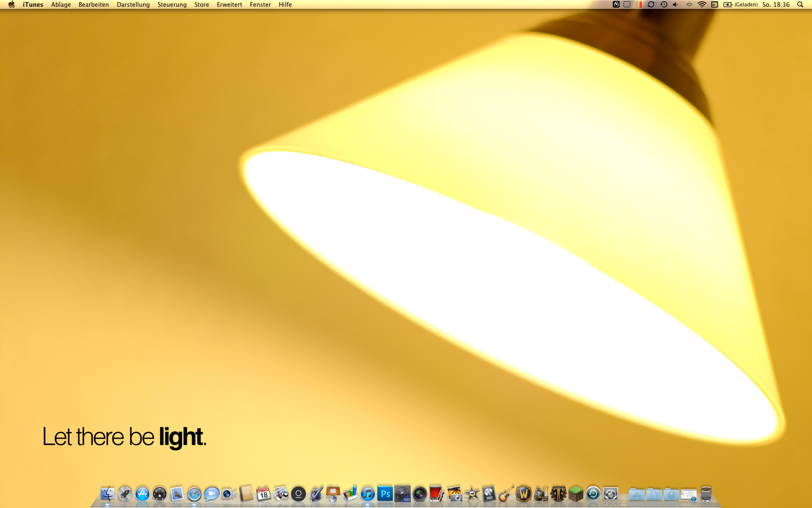Open Mail stamp icon in dock
Screen dimensions: 812x508
point(177,494)
